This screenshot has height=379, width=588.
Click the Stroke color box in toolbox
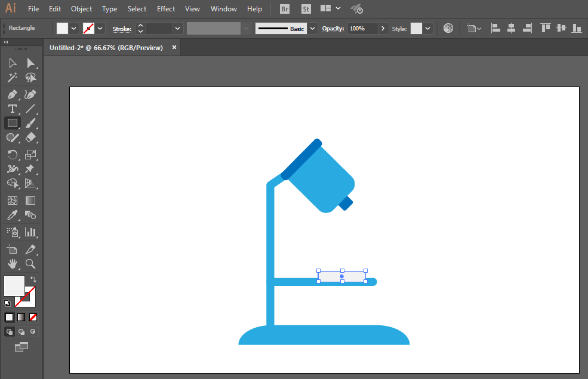[30, 301]
